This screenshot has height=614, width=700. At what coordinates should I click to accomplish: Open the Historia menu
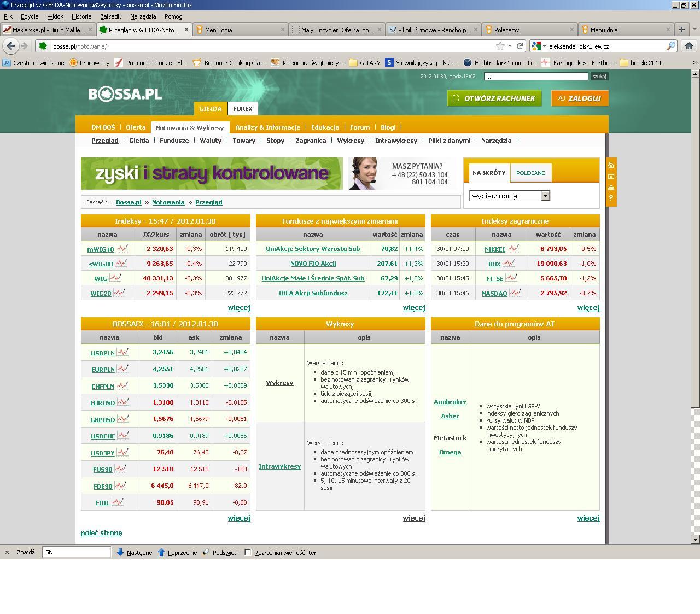81,16
